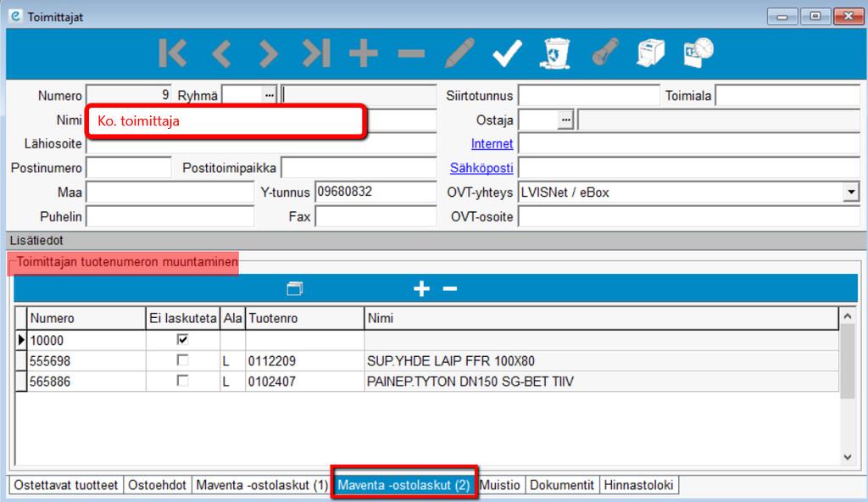The height and width of the screenshot is (502, 868).
Task: Select Numero cell 565886
Action: (86, 382)
